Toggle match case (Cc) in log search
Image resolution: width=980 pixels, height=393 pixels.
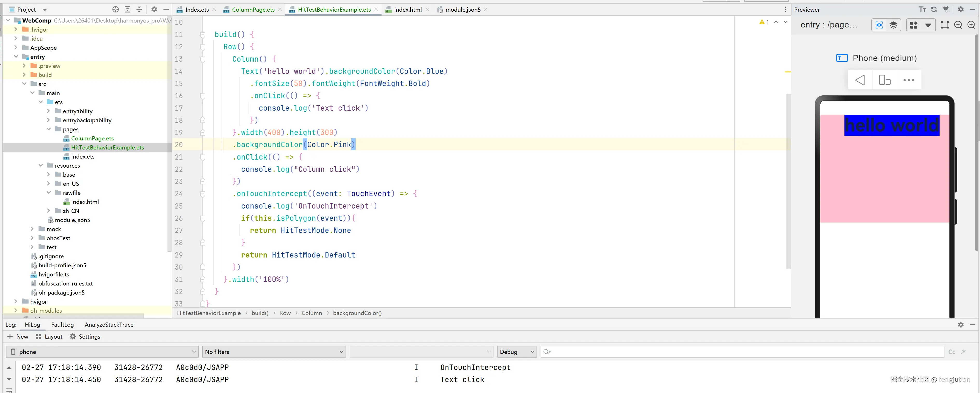pos(951,352)
